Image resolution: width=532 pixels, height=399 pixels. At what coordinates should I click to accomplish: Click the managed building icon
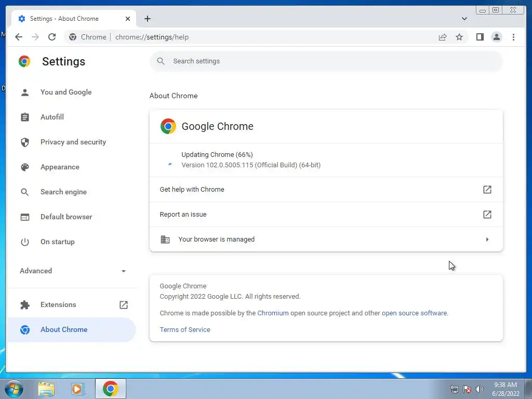(165, 239)
